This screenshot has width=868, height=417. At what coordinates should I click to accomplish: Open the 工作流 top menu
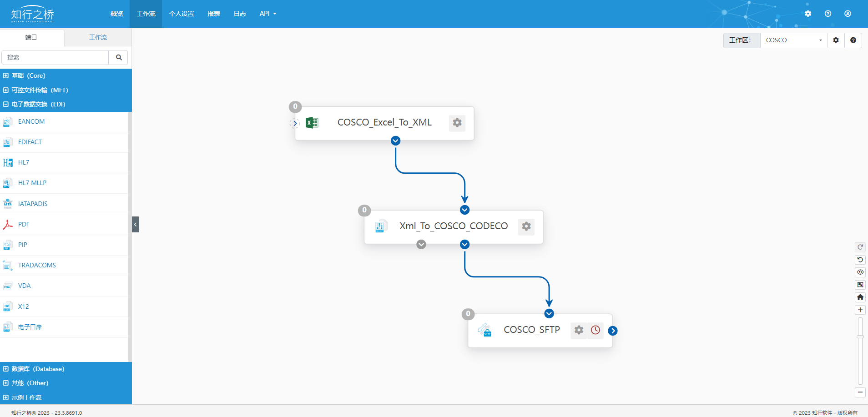point(146,14)
